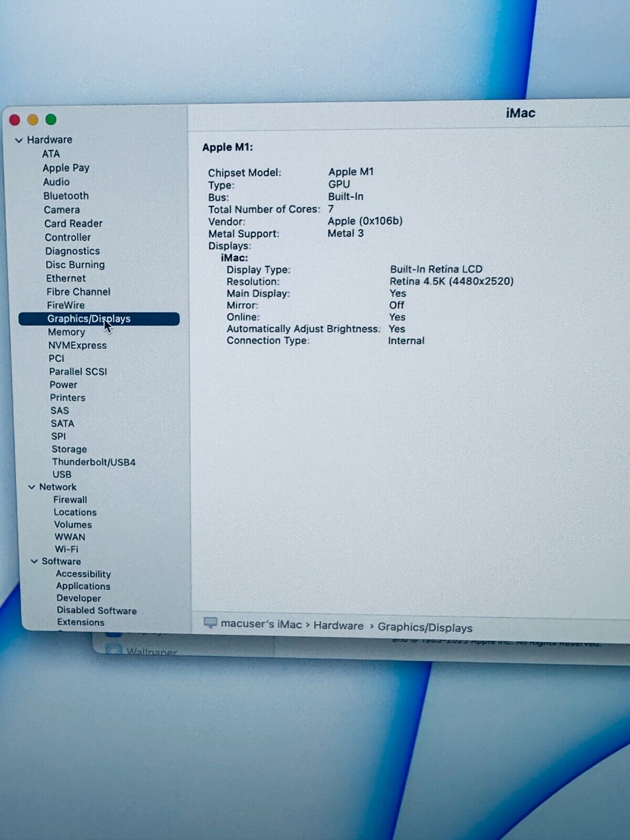630x840 pixels.
Task: View Applications list
Action: click(83, 586)
